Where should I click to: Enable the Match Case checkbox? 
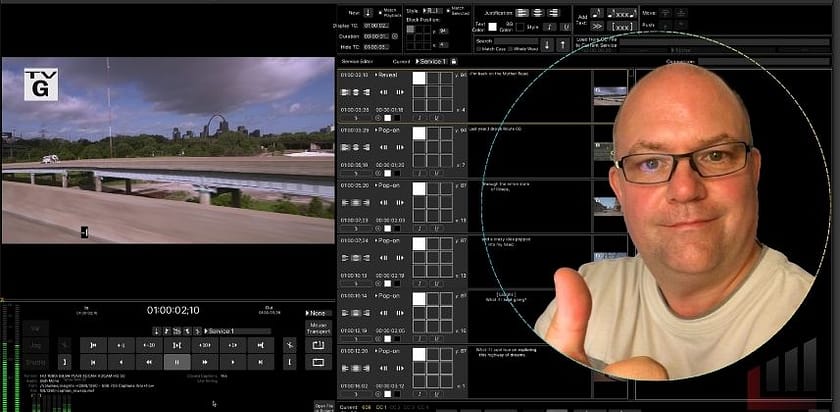[478, 49]
